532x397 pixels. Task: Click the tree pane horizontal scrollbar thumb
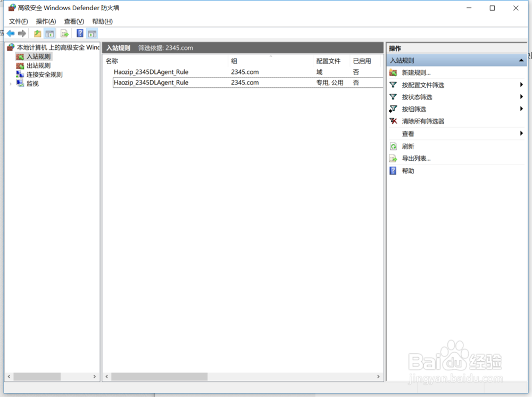pos(37,377)
